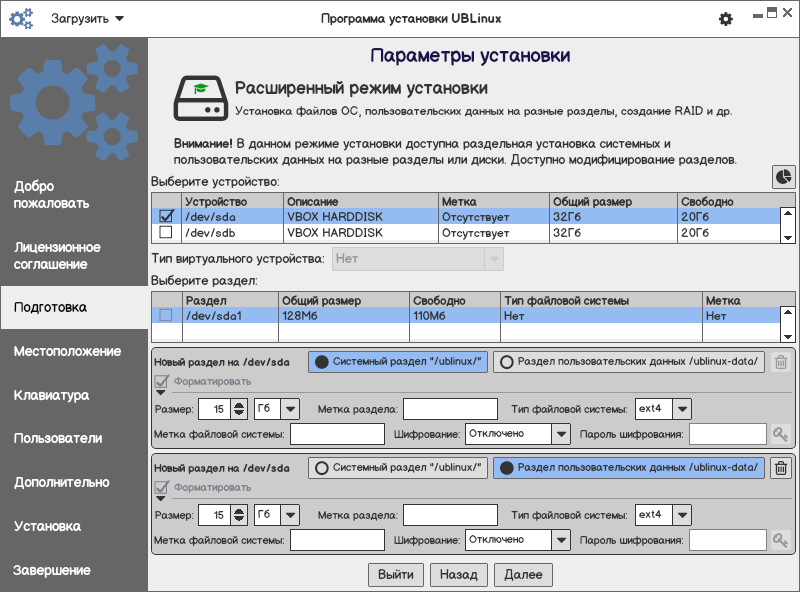Image resolution: width=800 pixels, height=592 pixels.
Task: Go to the Местоположение step in sidebar
Action: click(67, 351)
